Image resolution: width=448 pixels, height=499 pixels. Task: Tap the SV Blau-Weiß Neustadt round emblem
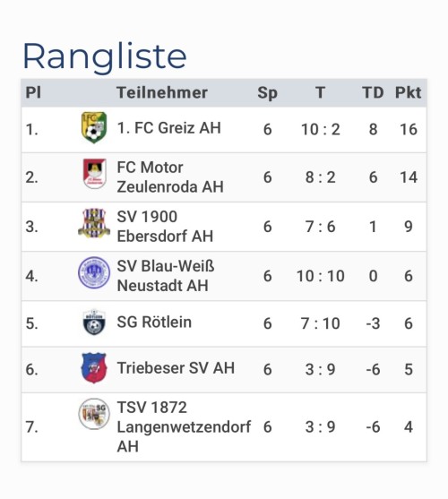coord(94,272)
